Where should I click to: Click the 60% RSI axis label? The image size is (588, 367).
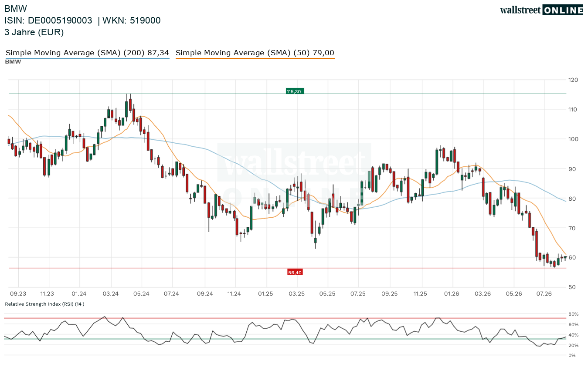click(573, 324)
